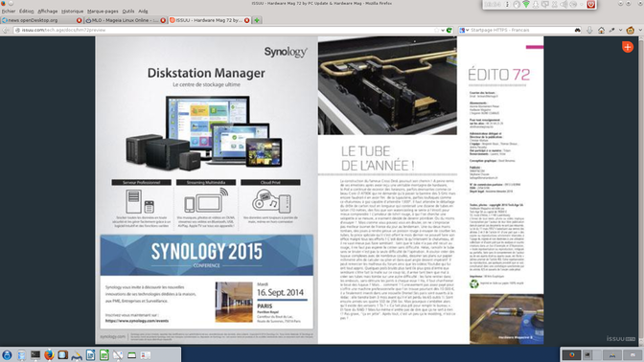
Task: Open the Marque-pages menu
Action: pyautogui.click(x=103, y=11)
